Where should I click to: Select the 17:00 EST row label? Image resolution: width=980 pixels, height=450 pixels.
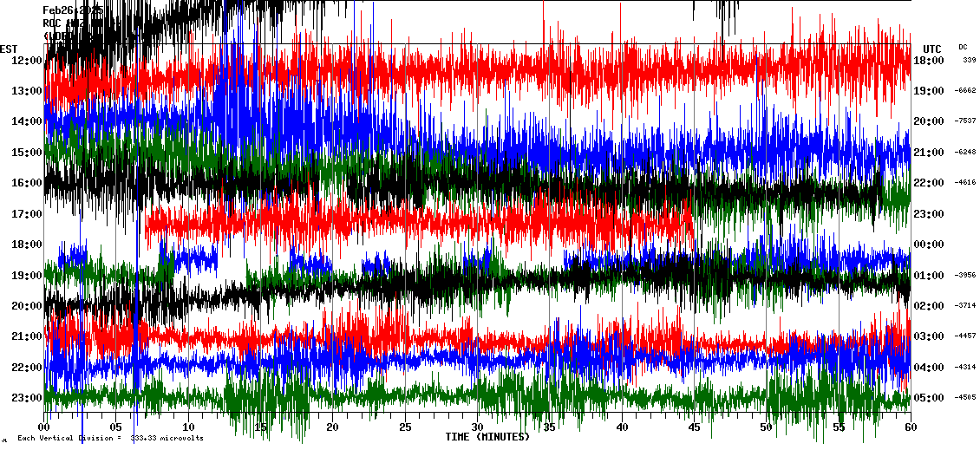click(27, 214)
